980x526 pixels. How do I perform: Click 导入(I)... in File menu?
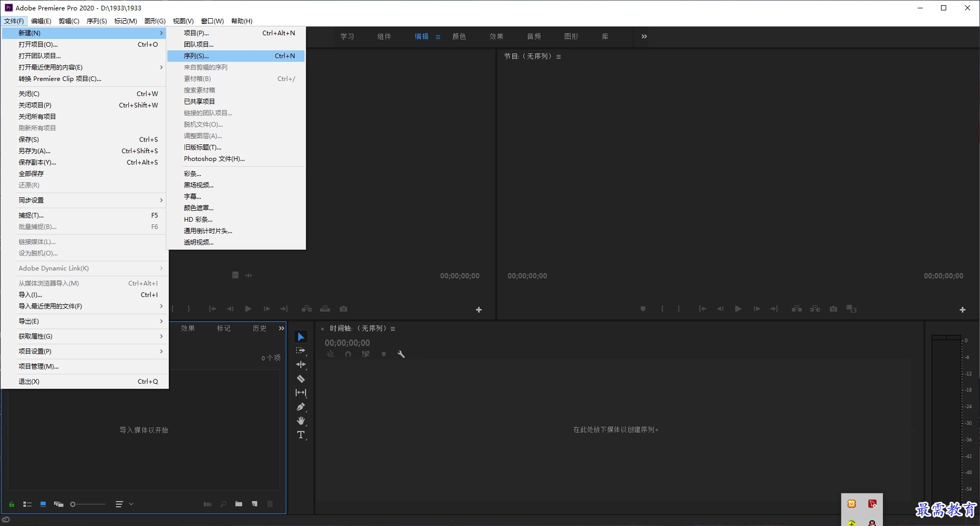point(84,294)
